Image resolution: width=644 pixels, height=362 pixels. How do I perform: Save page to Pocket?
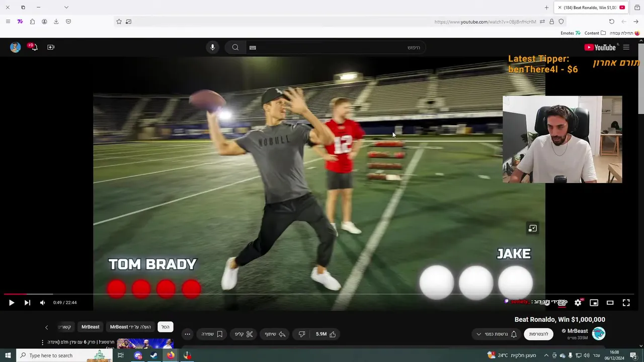(x=68, y=22)
